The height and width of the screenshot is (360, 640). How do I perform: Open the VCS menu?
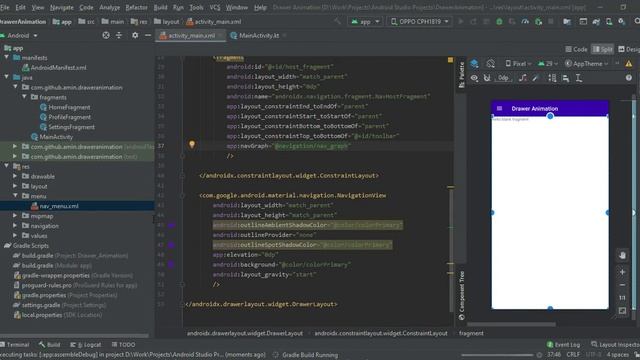(215, 7)
